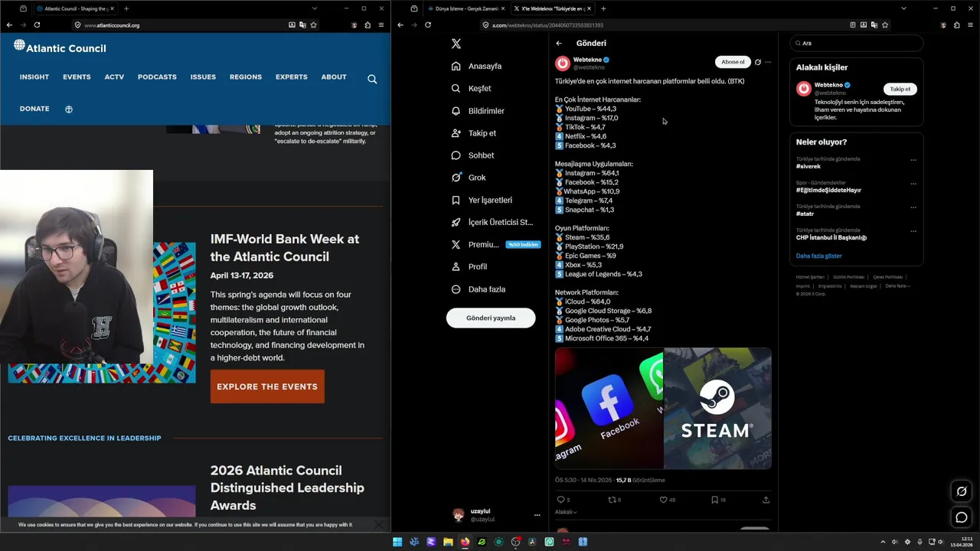
Task: Share the Webtekno post
Action: [x=766, y=500]
